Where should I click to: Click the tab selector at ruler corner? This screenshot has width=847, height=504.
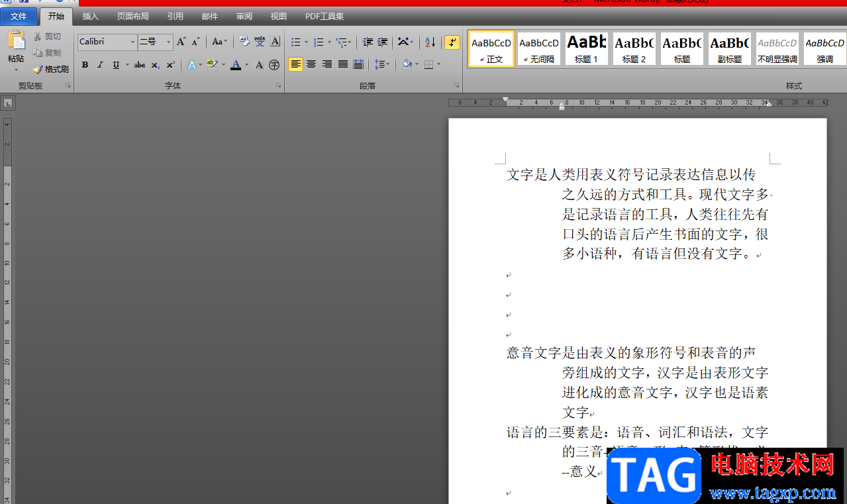(8, 103)
